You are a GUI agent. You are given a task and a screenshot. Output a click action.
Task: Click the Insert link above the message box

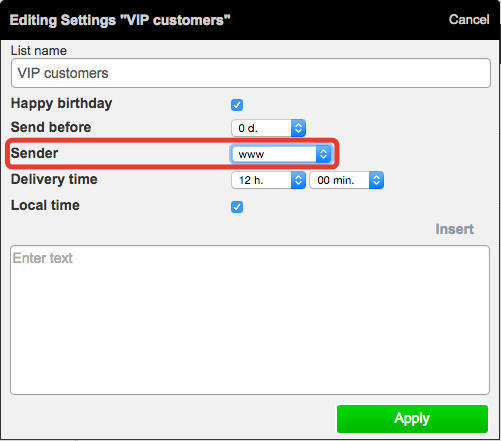click(x=454, y=229)
